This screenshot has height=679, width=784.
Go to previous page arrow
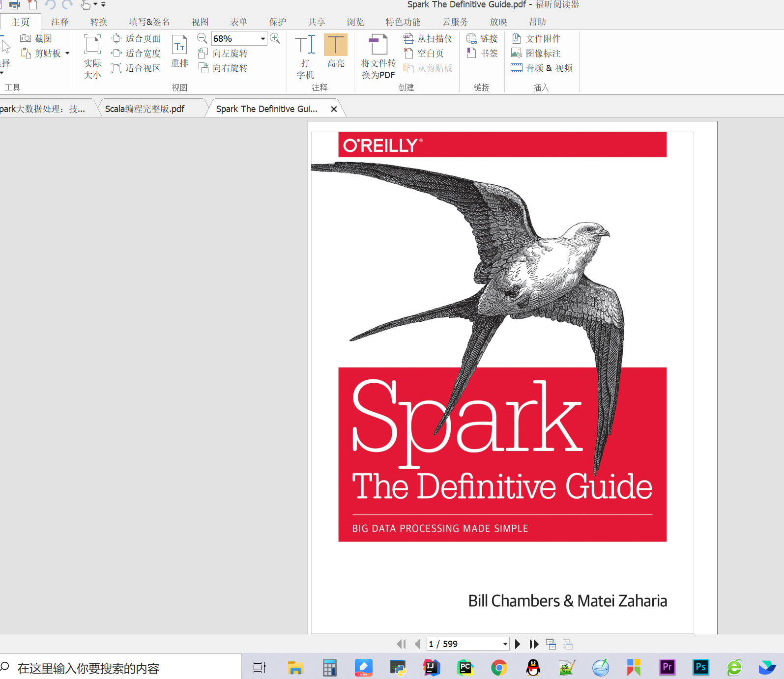click(417, 644)
